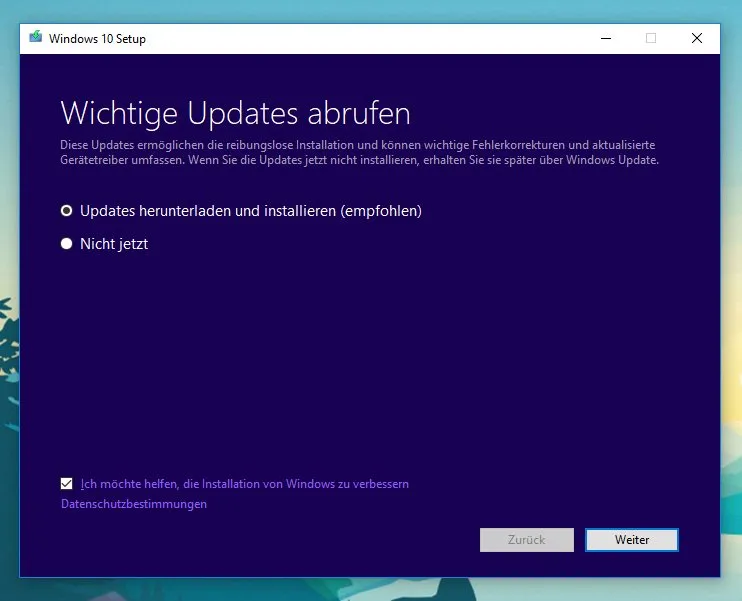Uncheck the "Ich möchte helfen" checkbox
Screen dimensions: 742x601
(67, 484)
